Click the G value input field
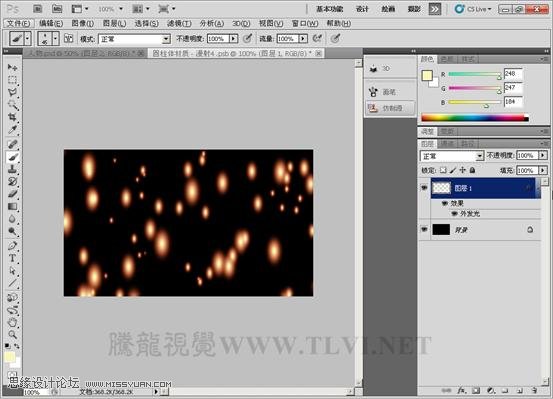The image size is (553, 399). pyautogui.click(x=513, y=87)
